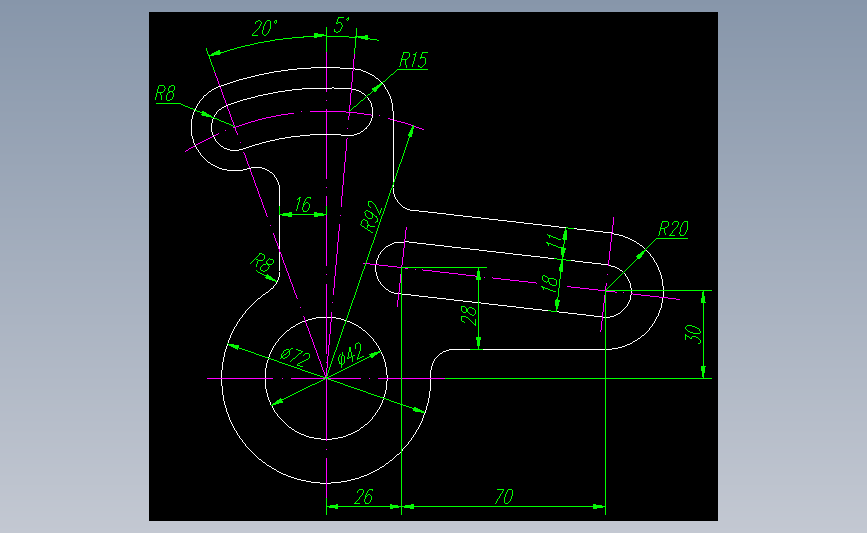Image resolution: width=867 pixels, height=533 pixels.
Task: Select the ø72 diameter dimension text
Action: [295, 357]
